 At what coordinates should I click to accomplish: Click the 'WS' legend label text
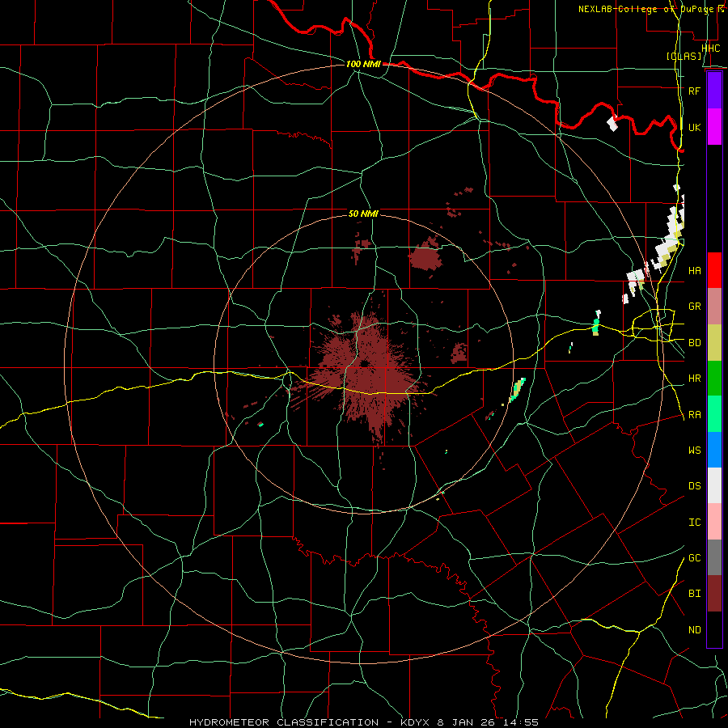694,450
